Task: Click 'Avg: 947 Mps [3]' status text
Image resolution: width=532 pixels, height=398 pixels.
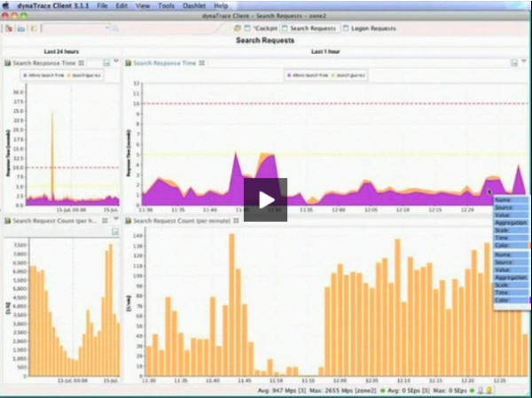Action: (x=282, y=391)
